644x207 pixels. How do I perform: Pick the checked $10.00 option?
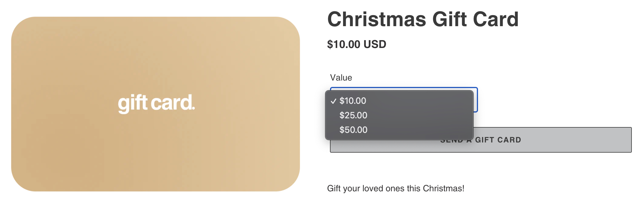(x=353, y=101)
